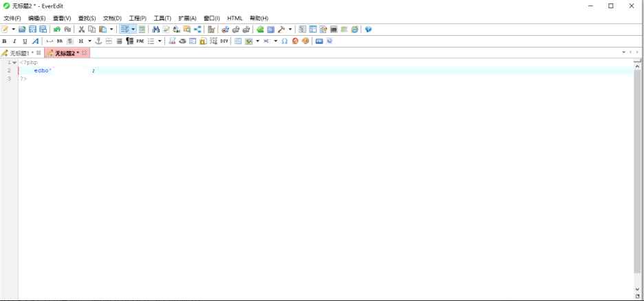Click the BR line break icon
The image size is (644, 301).
coord(60,41)
